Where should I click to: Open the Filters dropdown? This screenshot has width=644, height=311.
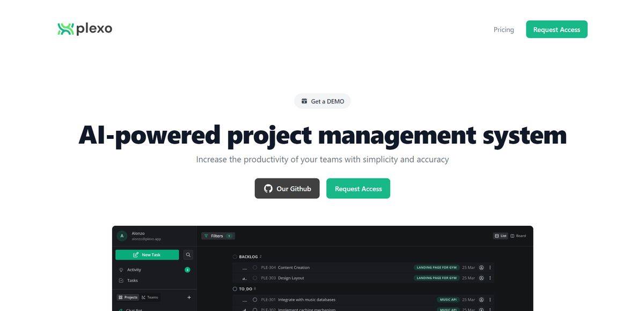(218, 236)
